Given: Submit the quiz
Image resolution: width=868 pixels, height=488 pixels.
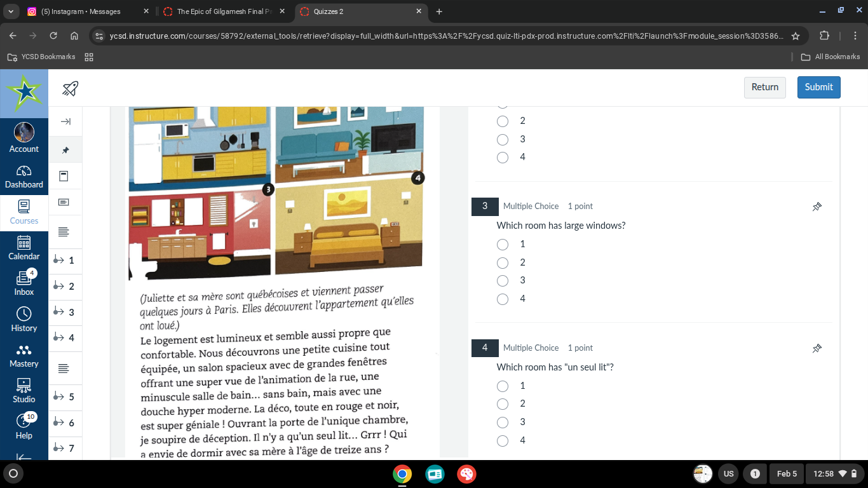Looking at the screenshot, I should (818, 87).
